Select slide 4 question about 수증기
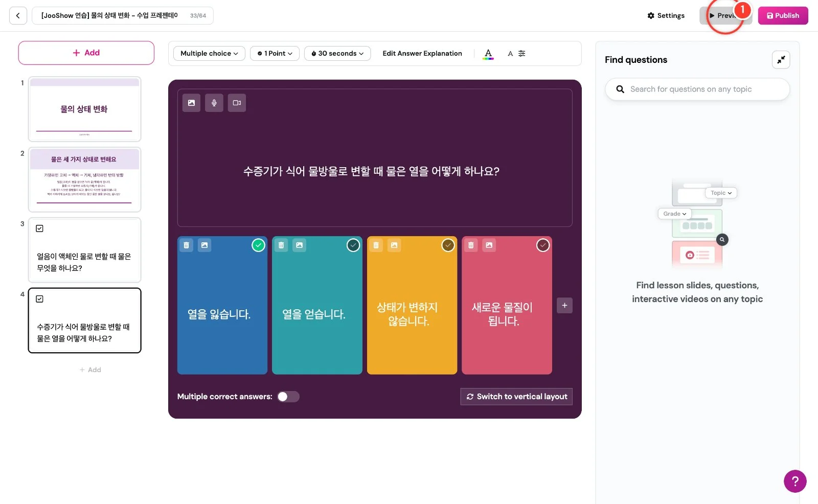Screen dimensions: 818x504 click(x=85, y=320)
